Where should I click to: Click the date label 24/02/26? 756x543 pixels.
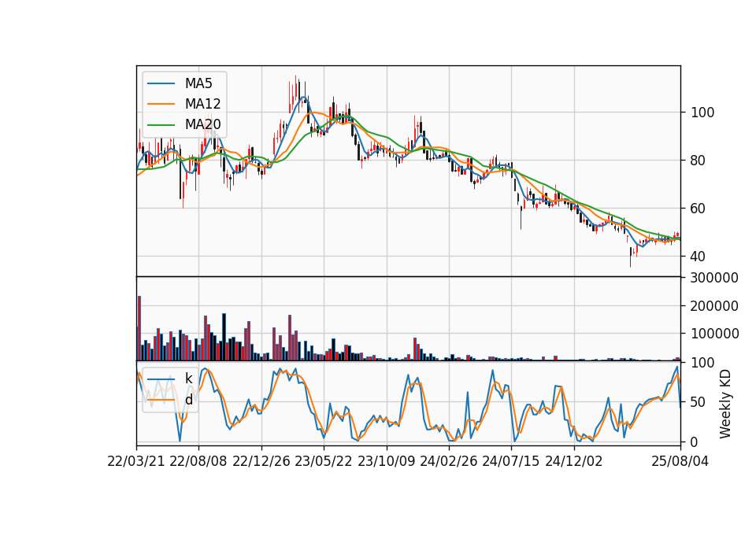[449, 461]
